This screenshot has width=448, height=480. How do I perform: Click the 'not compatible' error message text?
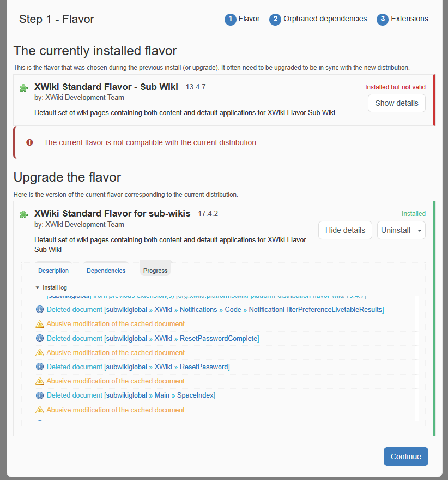[151, 142]
